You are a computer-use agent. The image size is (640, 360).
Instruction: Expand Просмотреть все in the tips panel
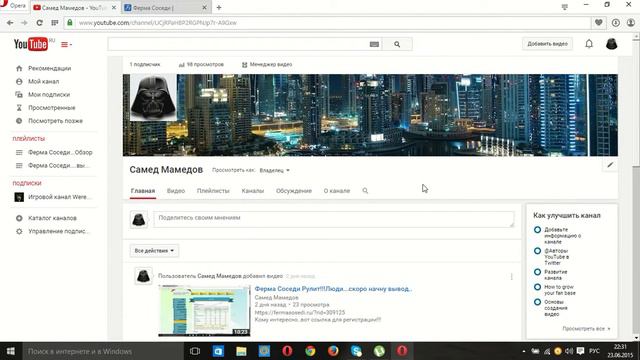(586, 329)
